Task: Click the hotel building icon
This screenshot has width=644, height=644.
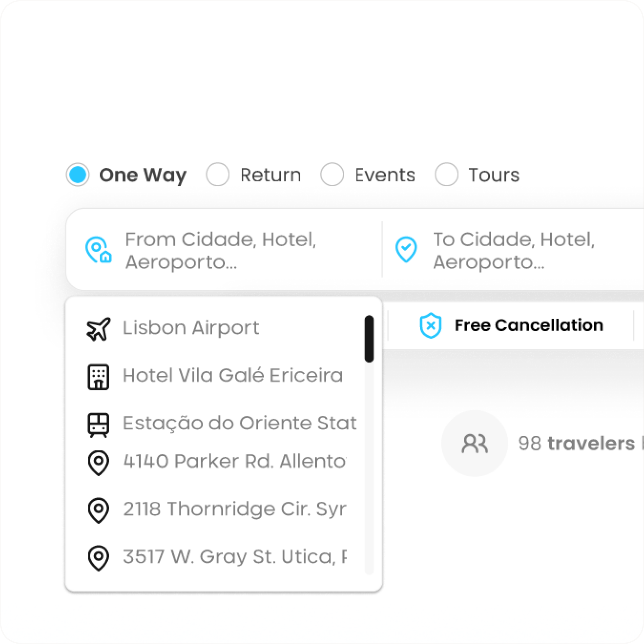Action: point(98,376)
